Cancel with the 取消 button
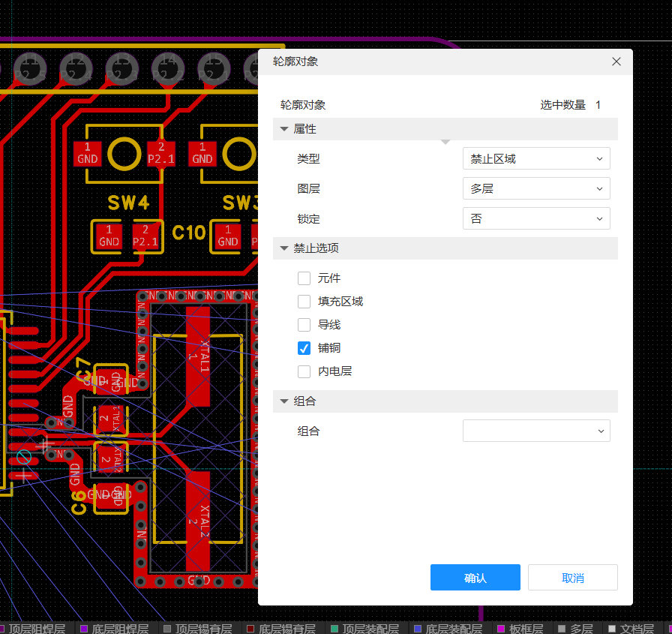Image resolution: width=672 pixels, height=634 pixels. 572,578
